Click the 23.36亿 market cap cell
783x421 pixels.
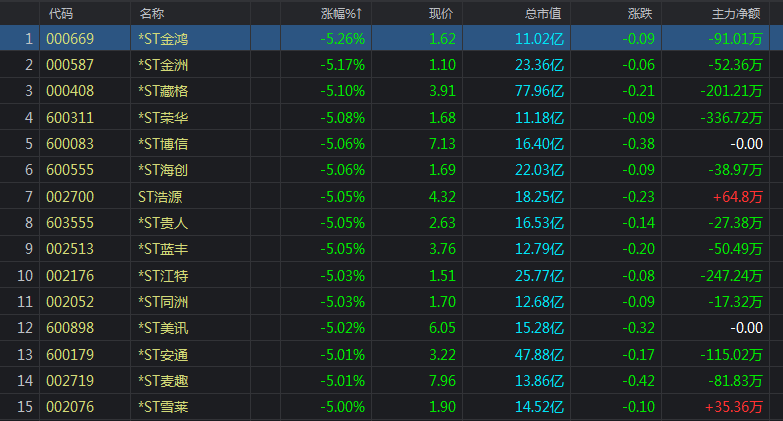click(539, 65)
